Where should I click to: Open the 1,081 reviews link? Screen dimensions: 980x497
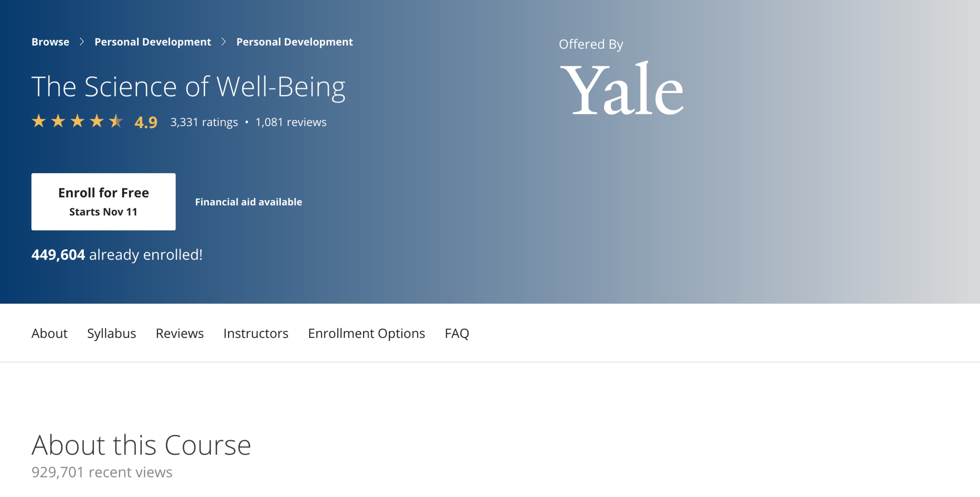[x=291, y=122]
